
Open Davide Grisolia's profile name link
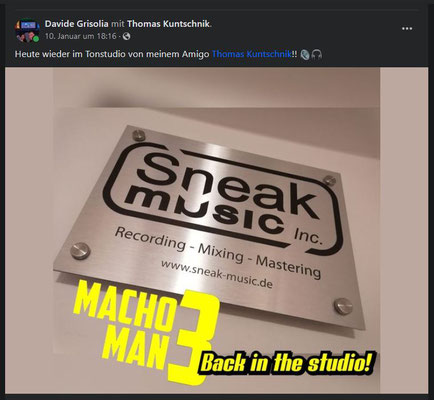coord(77,24)
